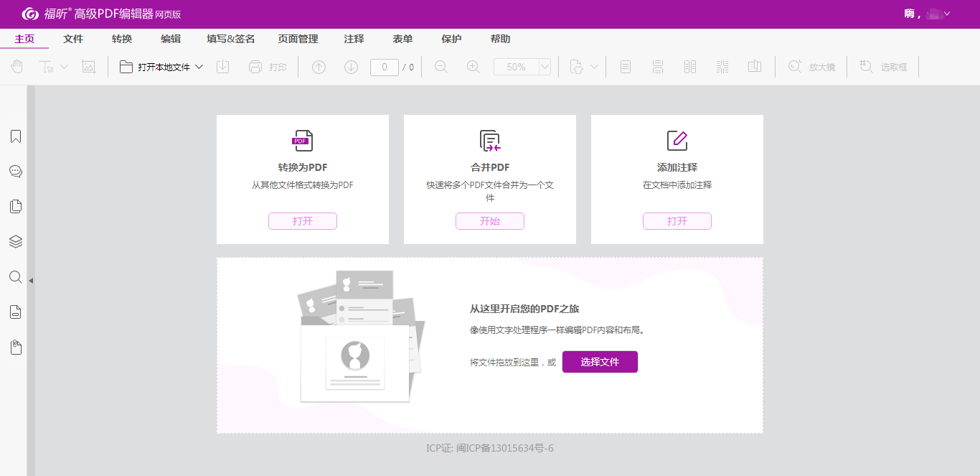Open the search panel in the sidebar
This screenshot has width=980, height=476.
pyautogui.click(x=15, y=277)
